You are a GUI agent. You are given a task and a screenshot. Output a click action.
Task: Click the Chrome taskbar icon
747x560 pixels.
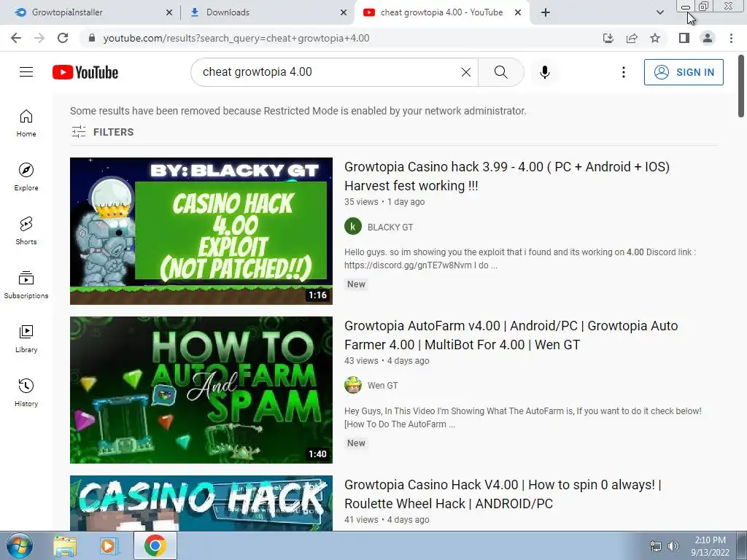(155, 545)
